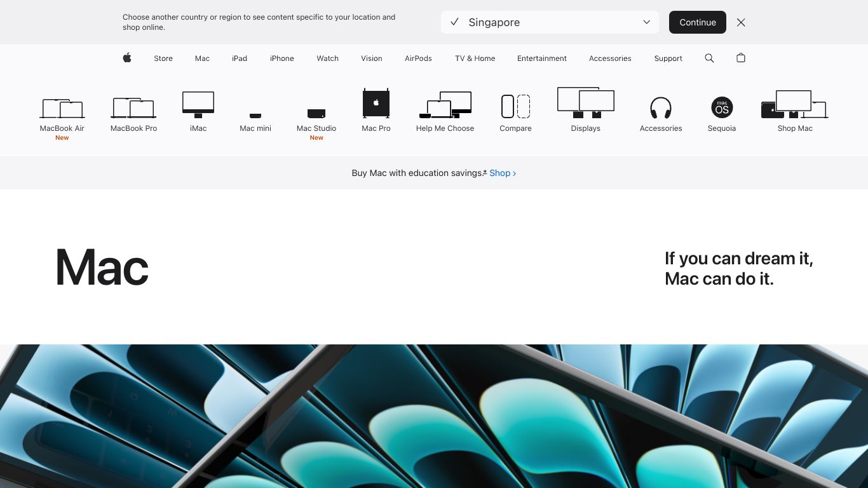Image resolution: width=868 pixels, height=488 pixels.
Task: Click the Continue button
Action: pyautogui.click(x=698, y=22)
